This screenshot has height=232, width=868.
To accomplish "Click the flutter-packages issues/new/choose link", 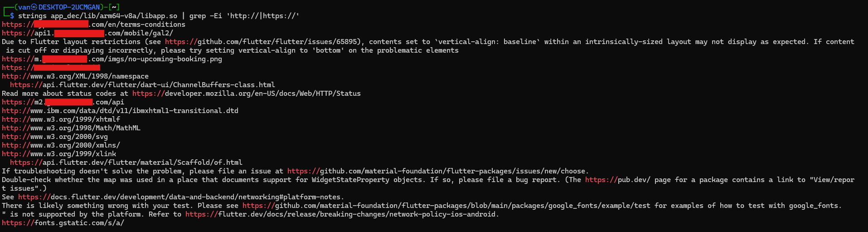I will (436, 171).
